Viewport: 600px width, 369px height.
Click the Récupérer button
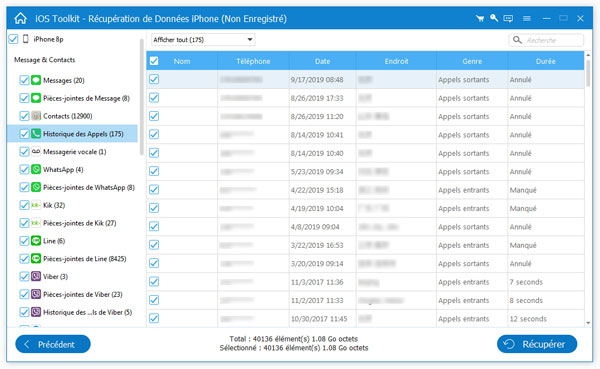click(x=537, y=344)
